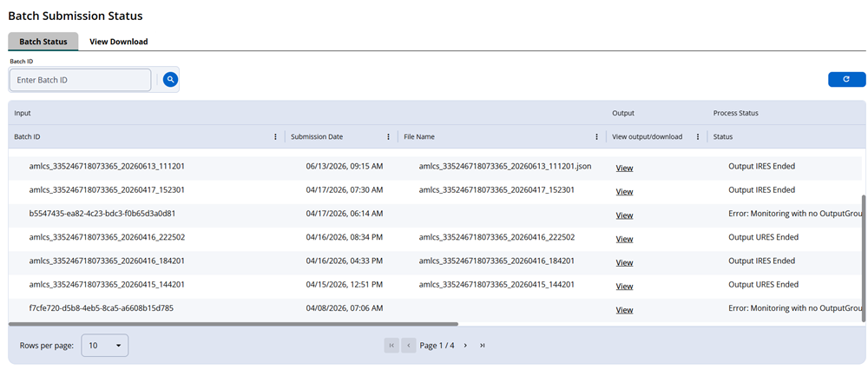
Task: Click date 04/16/2026, 08:34 PM
Action: click(345, 237)
